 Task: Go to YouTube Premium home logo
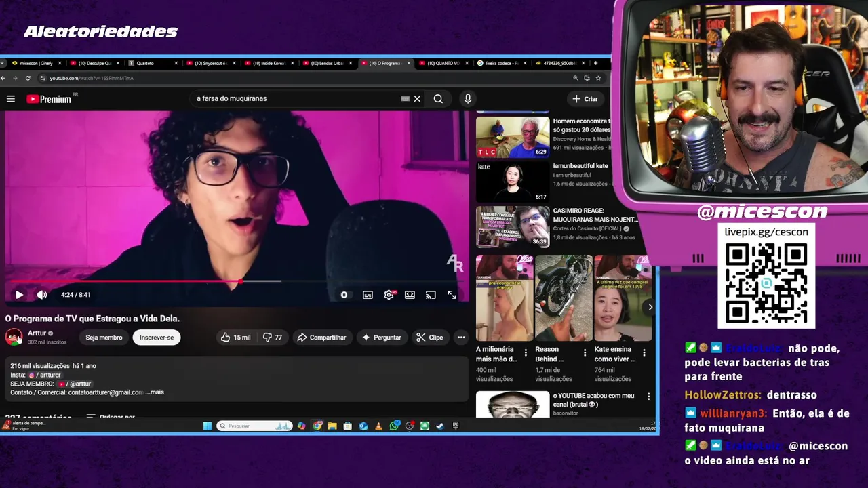pyautogui.click(x=50, y=99)
